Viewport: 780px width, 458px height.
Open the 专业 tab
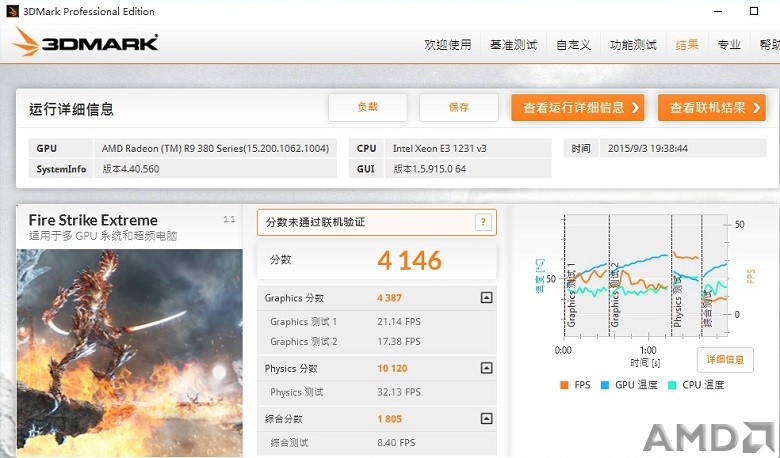[x=729, y=45]
